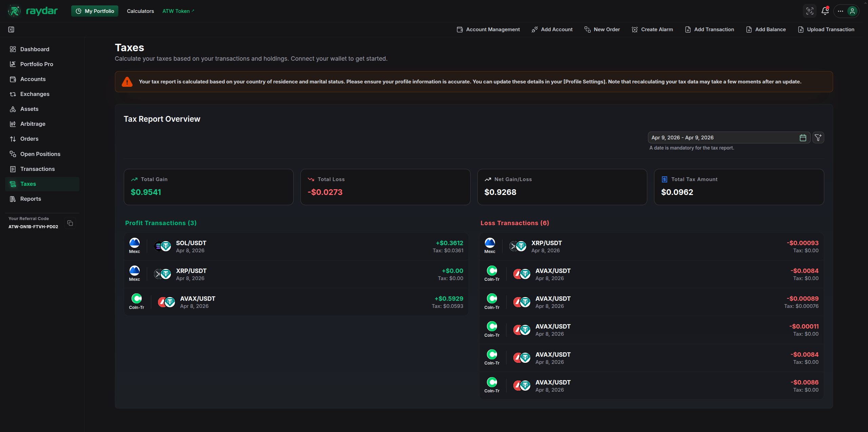The image size is (868, 432).
Task: Open Portfolio Pro in the sidebar
Action: pyautogui.click(x=42, y=64)
